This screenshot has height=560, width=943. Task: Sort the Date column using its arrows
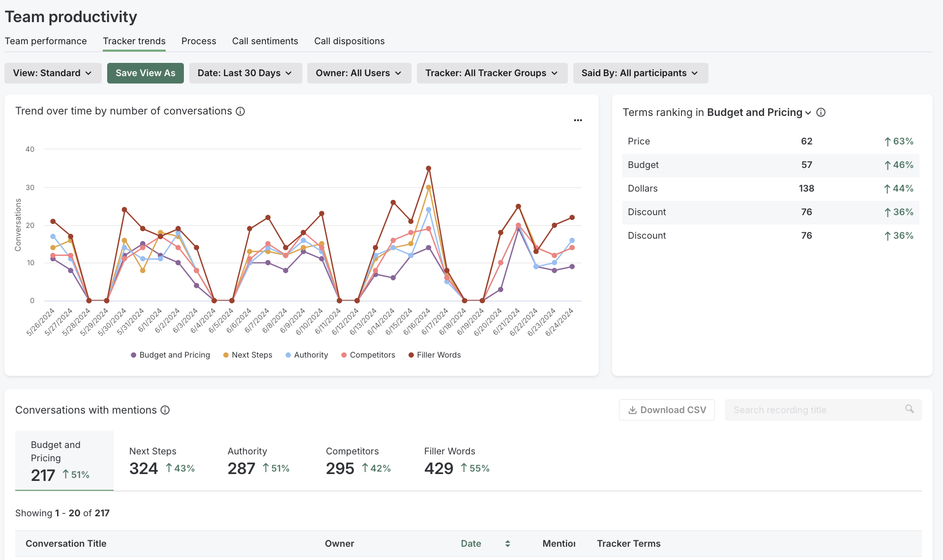[508, 544]
